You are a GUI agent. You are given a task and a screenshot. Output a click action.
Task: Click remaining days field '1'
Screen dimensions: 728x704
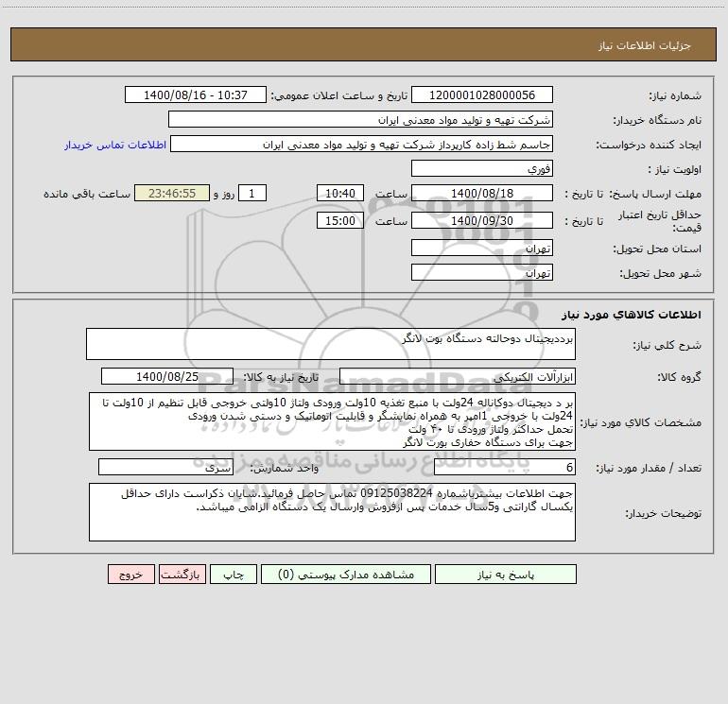(252, 193)
